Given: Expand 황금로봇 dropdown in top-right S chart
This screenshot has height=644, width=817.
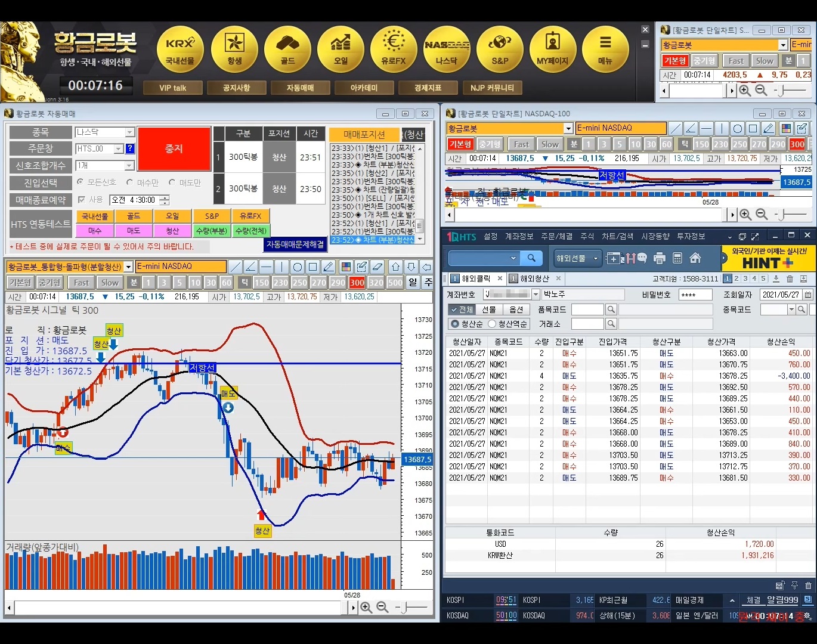Looking at the screenshot, I should click(x=783, y=45).
